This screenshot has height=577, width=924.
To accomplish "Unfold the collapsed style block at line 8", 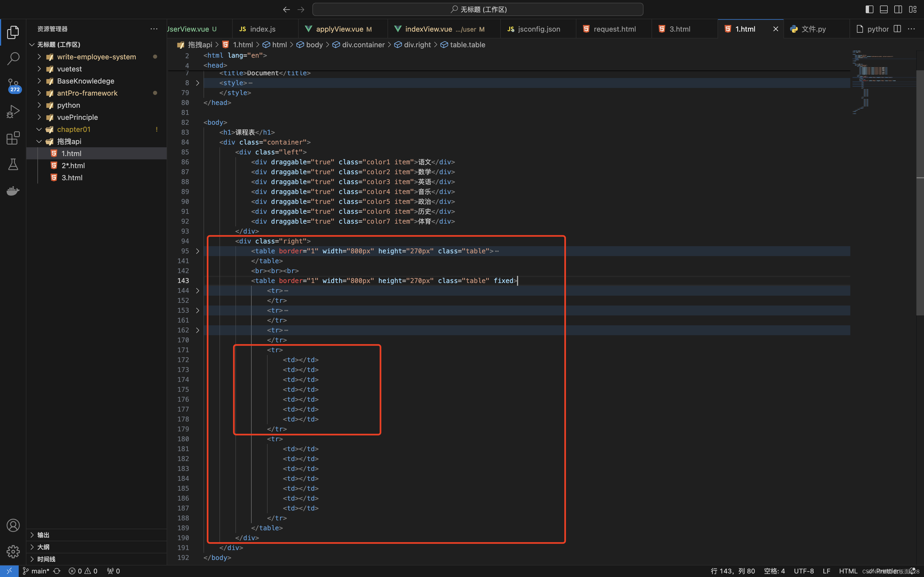I will [197, 83].
